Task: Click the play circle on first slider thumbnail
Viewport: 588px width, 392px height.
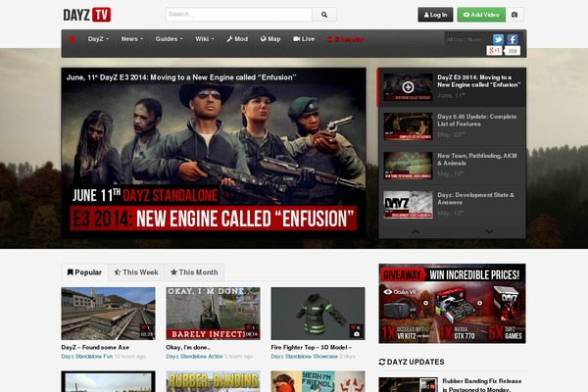Action: [x=408, y=87]
